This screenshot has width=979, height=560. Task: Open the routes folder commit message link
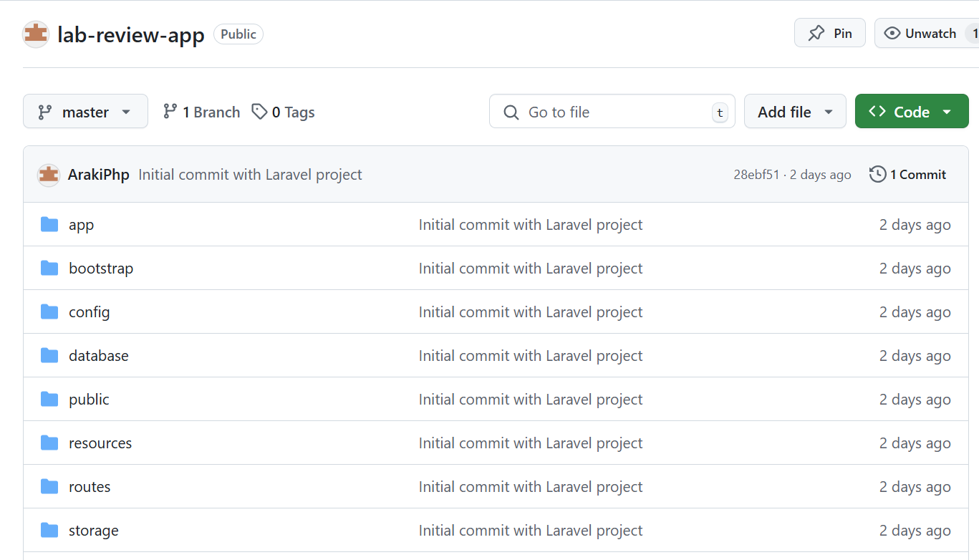tap(530, 487)
